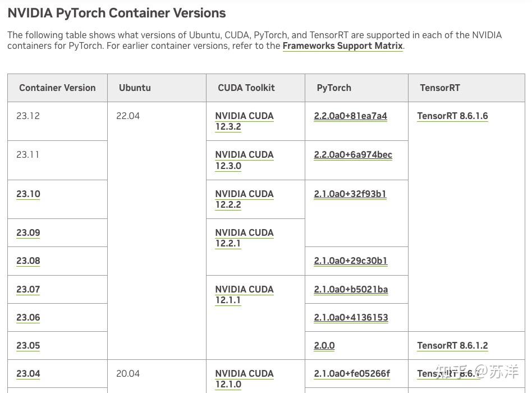Open NVIDIA CUDA 12.3.0 link

244,160
